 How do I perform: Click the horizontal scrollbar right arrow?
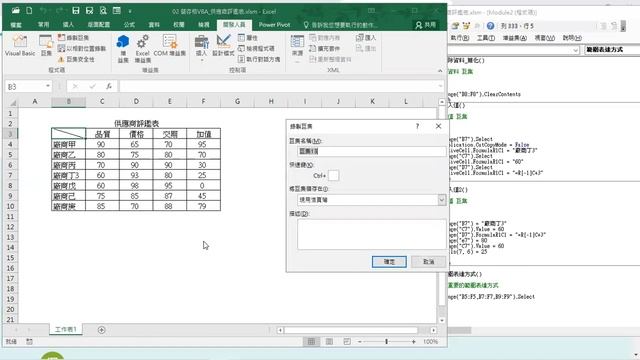(433, 330)
